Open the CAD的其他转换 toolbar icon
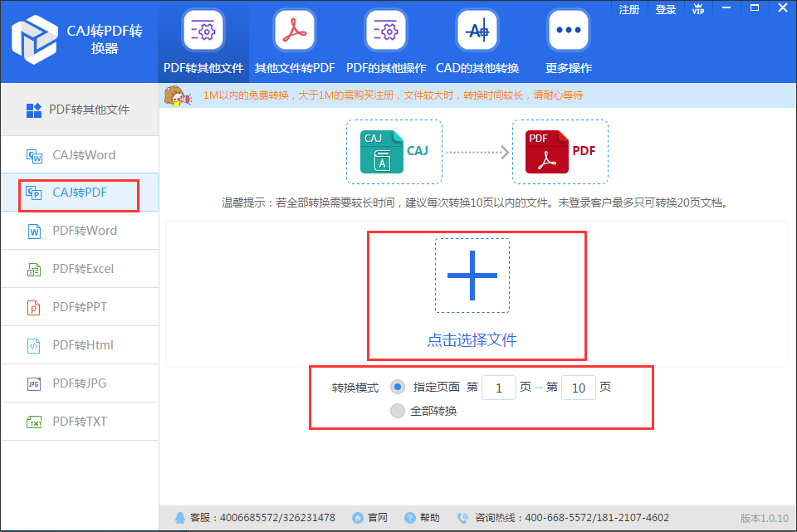Viewport: 797px width, 532px height. click(x=477, y=31)
